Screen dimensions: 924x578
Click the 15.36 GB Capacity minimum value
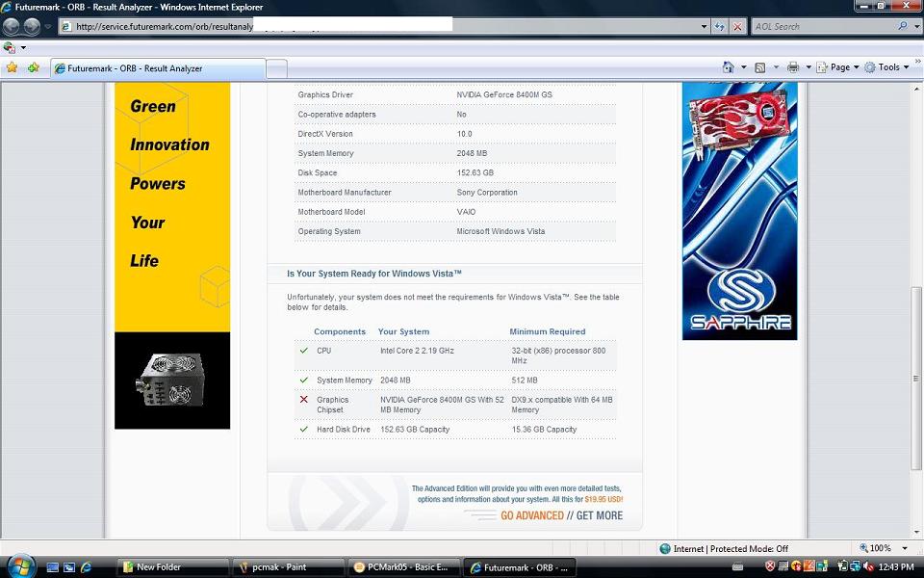[544, 430]
